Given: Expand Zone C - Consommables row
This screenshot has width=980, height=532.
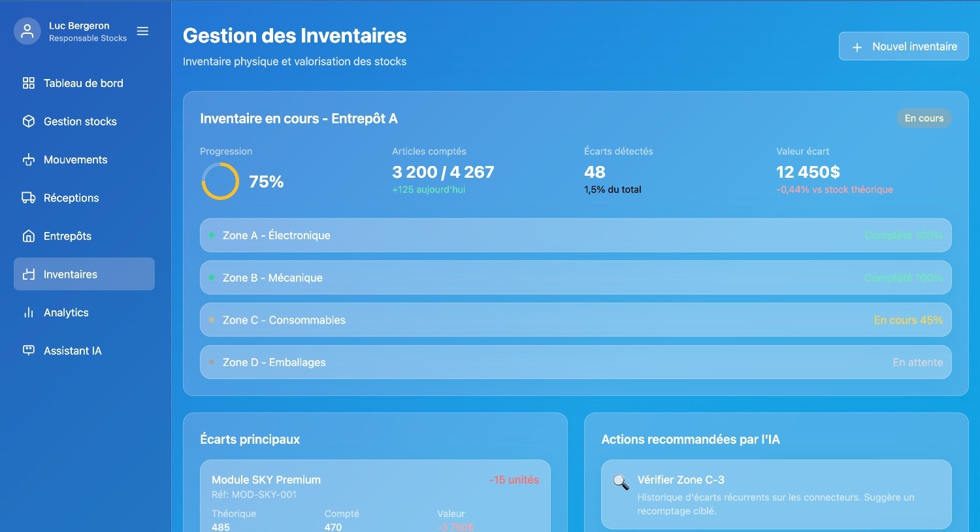Looking at the screenshot, I should point(575,320).
